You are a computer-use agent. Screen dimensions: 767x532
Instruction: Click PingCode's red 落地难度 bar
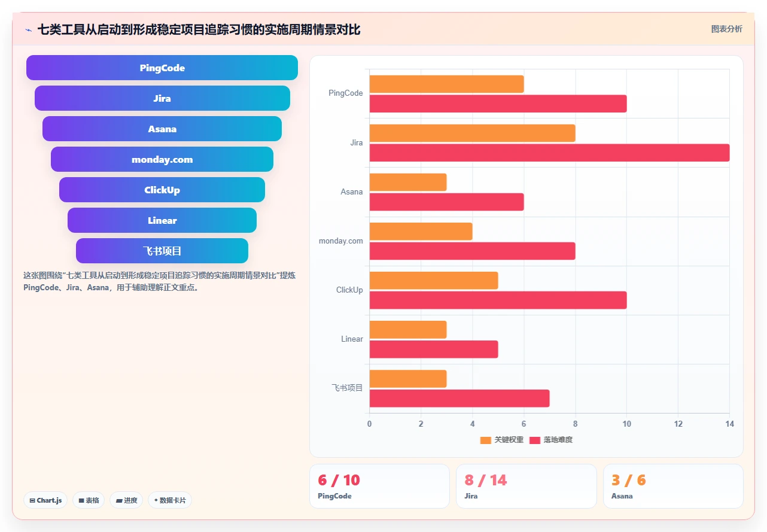498,104
